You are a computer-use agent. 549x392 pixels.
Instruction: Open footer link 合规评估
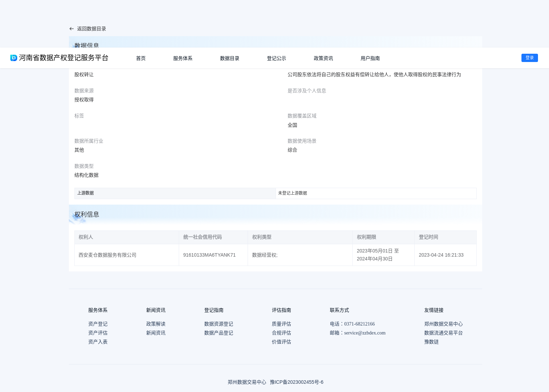pyautogui.click(x=281, y=333)
